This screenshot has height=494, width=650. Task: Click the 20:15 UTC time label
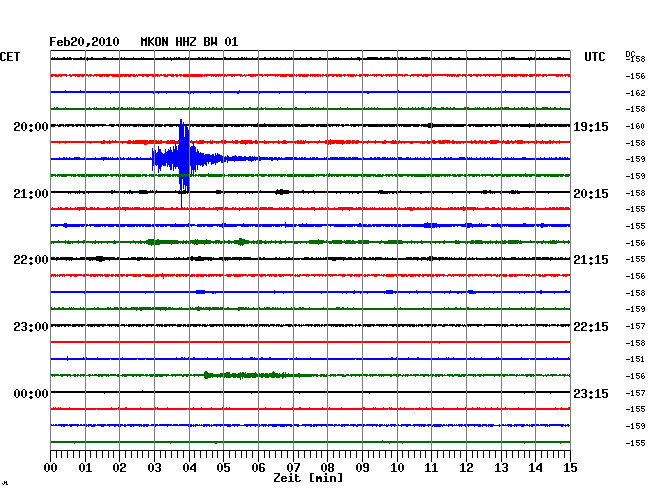pos(591,194)
